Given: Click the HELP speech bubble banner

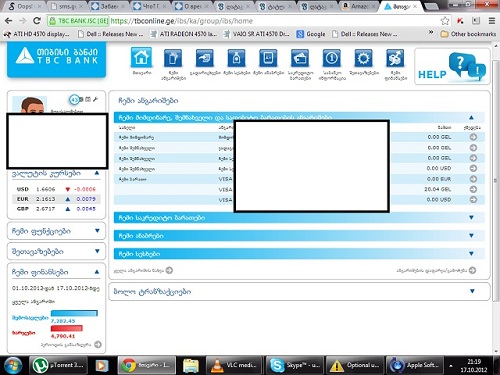Looking at the screenshot, I should [452, 66].
